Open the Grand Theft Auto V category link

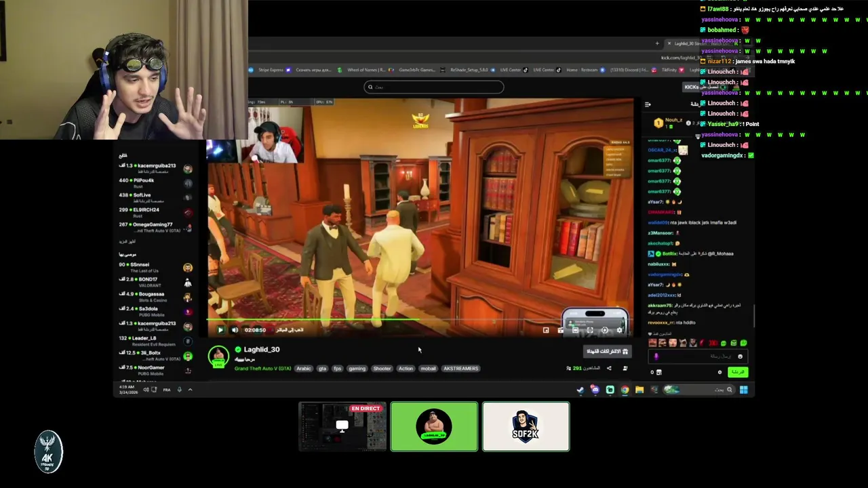point(262,369)
